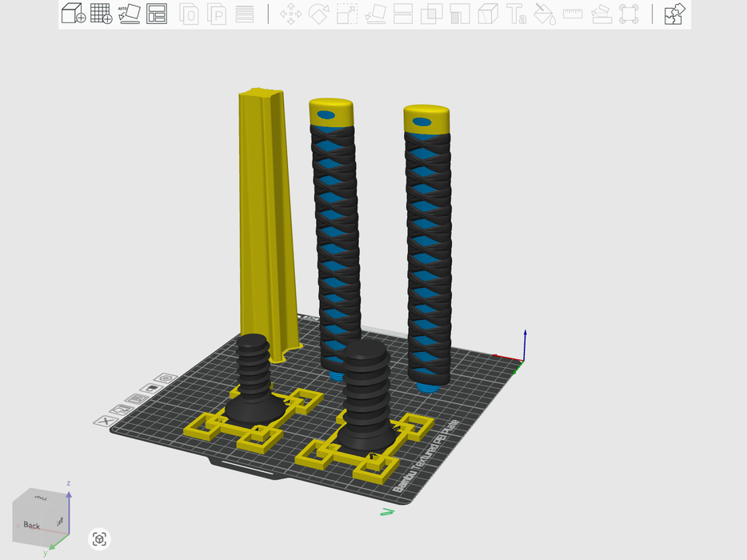
Task: Remove all objects via plate X icon
Action: coord(105,421)
